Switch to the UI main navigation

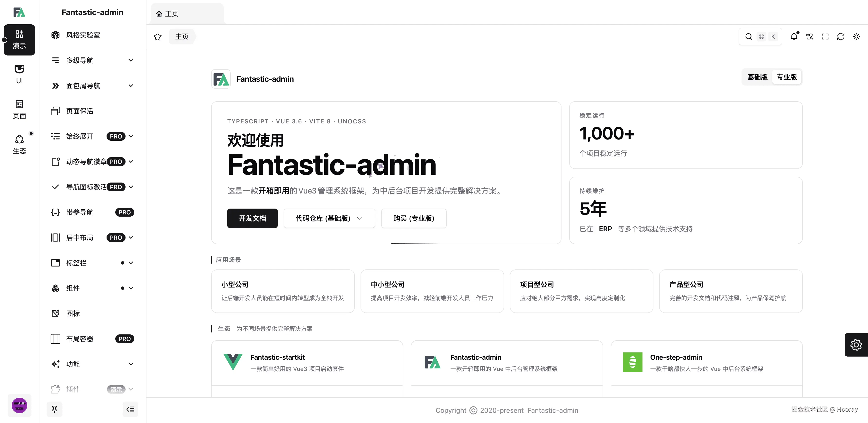click(x=19, y=74)
